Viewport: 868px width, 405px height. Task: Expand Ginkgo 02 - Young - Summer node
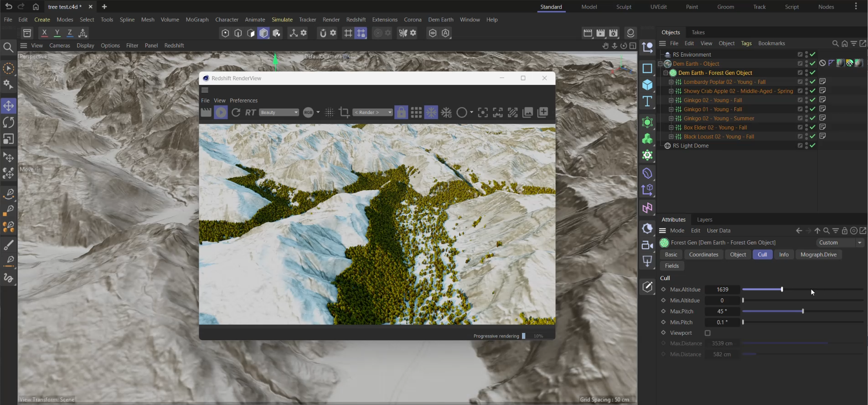click(671, 119)
